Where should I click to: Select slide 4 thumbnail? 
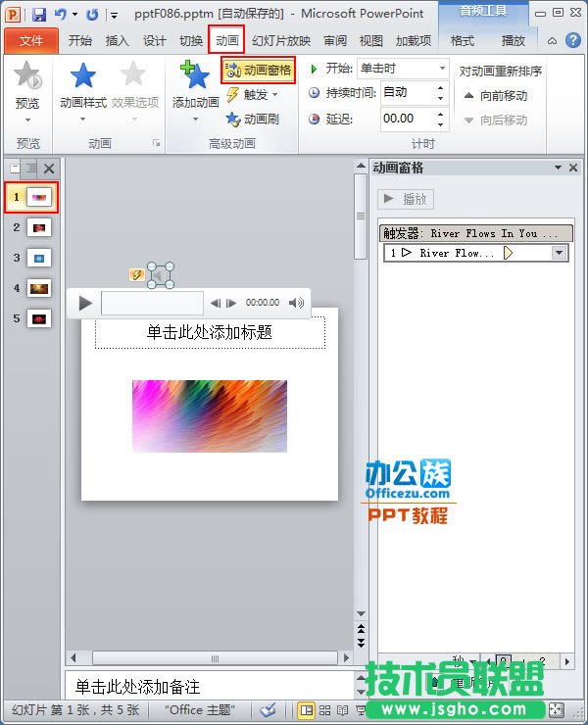[x=39, y=288]
